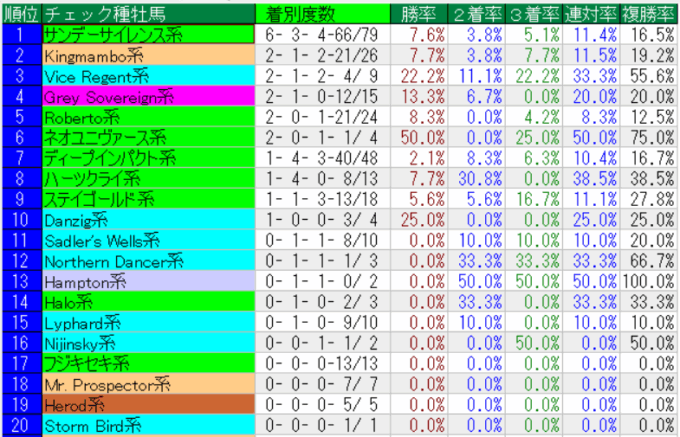
Task: Sort by the 着別度数 header
Action: click(323, 14)
